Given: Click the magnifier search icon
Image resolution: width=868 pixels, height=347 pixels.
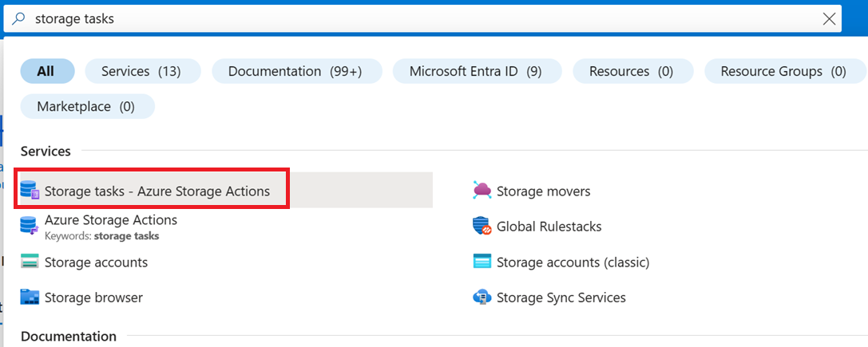Looking at the screenshot, I should click(19, 18).
